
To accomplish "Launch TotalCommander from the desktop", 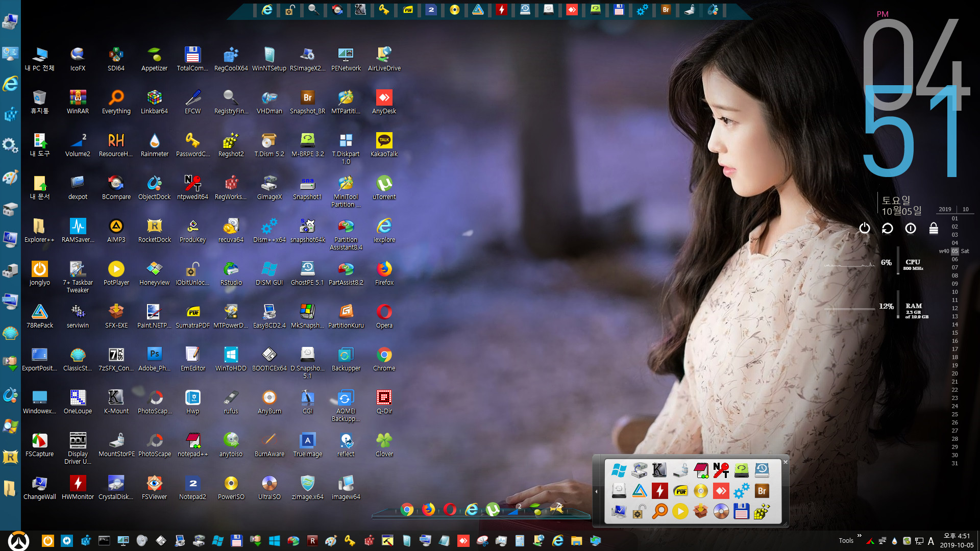I will [x=192, y=59].
